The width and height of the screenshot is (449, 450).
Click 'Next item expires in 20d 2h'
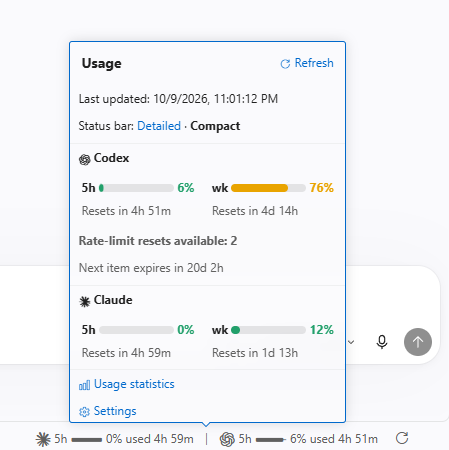(x=151, y=268)
